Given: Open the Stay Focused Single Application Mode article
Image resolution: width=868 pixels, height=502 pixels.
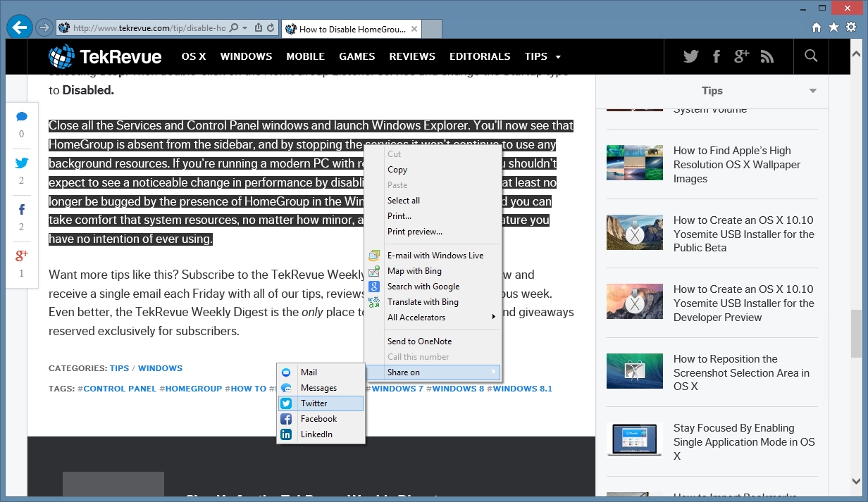Looking at the screenshot, I should (744, 442).
